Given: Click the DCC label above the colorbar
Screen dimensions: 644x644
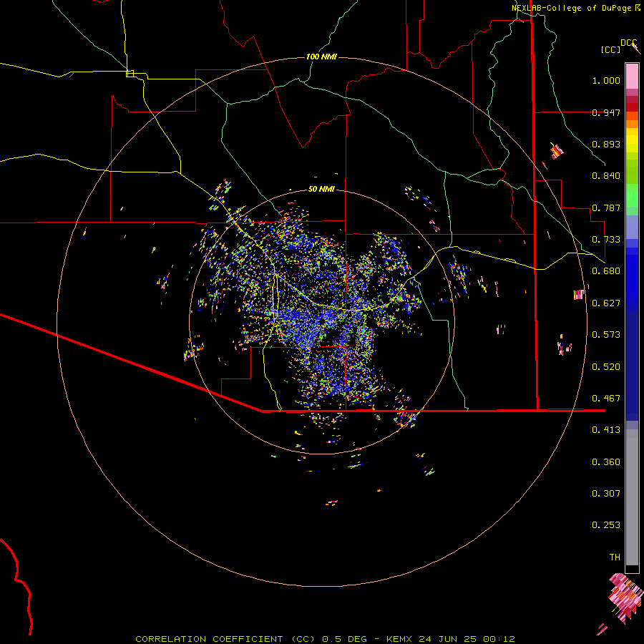Looking at the screenshot, I should 628,43.
